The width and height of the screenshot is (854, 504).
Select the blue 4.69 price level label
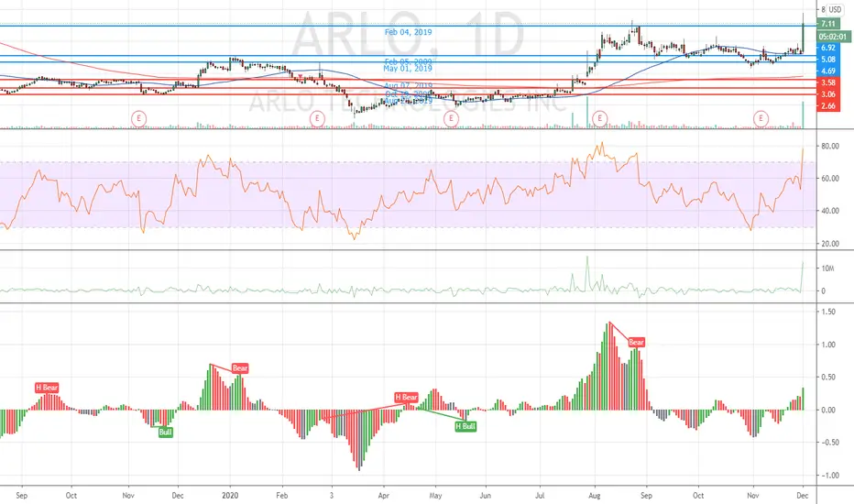click(828, 71)
